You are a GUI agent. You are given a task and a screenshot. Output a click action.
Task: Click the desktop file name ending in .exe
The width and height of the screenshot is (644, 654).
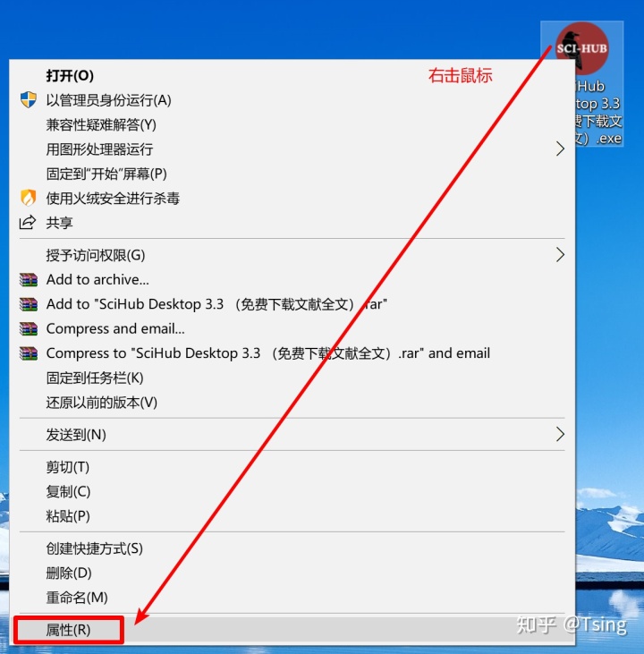click(598, 112)
